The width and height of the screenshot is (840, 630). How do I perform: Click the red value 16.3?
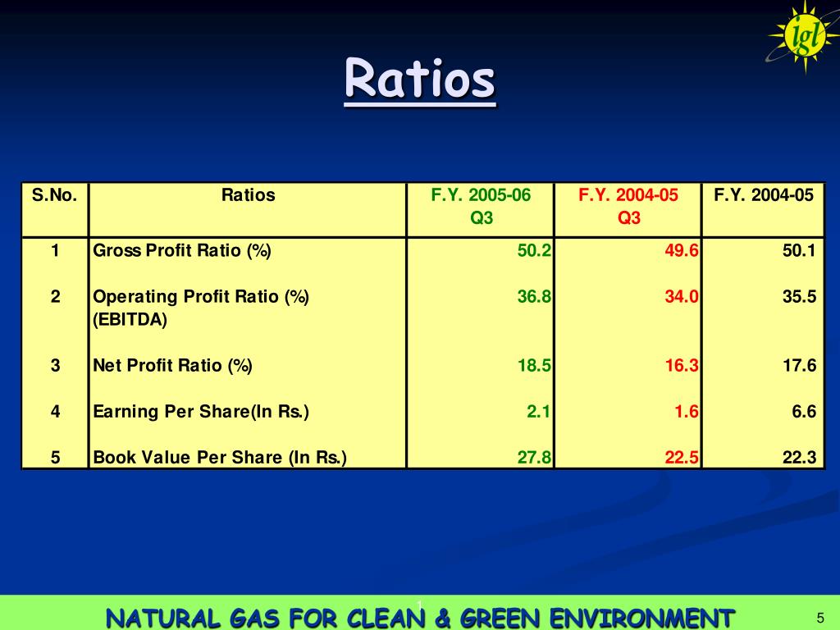coord(682,365)
